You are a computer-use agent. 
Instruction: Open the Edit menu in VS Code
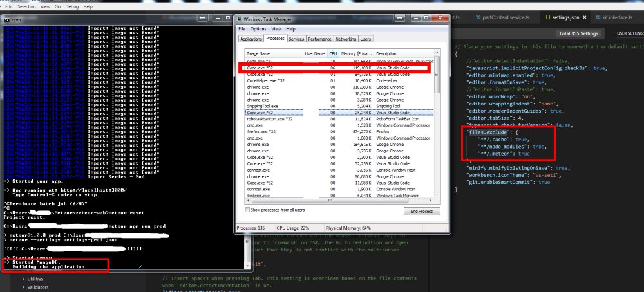8,7
